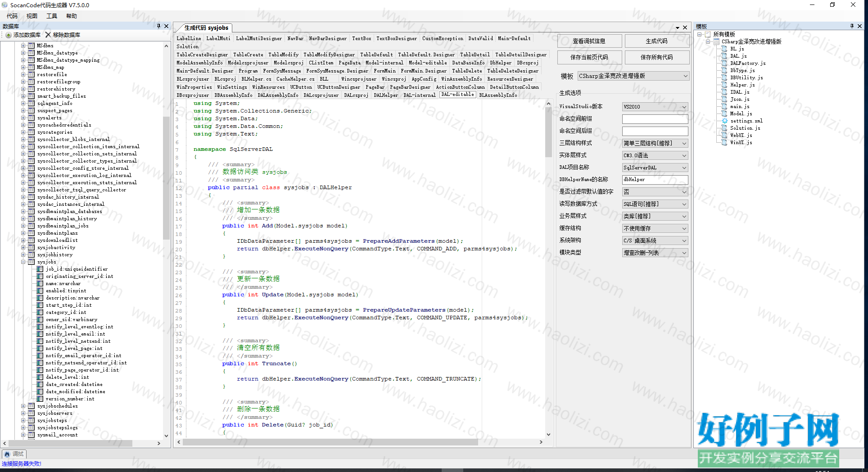
Task: Click the owner_sid column icon
Action: (x=40, y=319)
